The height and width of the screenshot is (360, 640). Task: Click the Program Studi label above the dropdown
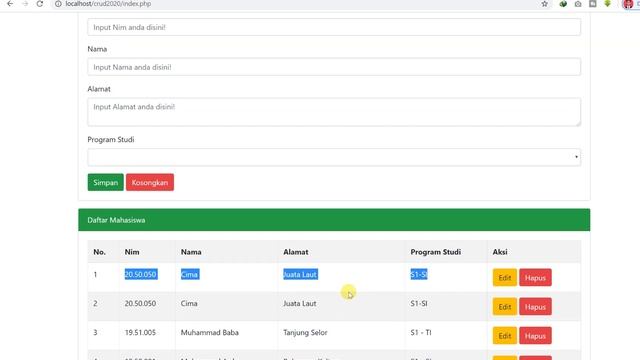111,140
